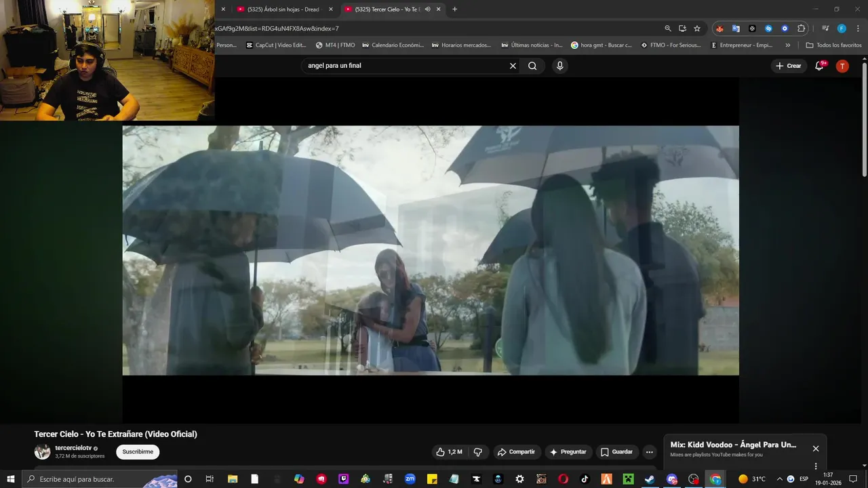The image size is (868, 488).
Task: Show hidden system tray icons
Action: (779, 479)
